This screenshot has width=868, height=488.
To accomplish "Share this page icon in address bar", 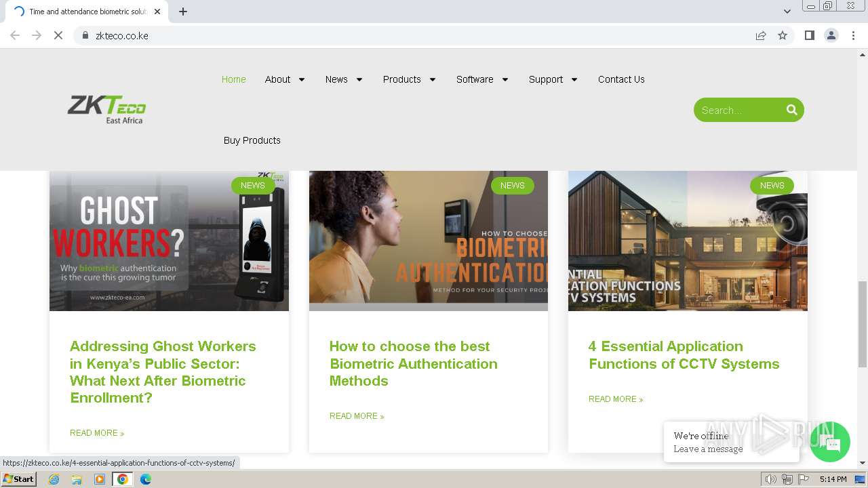I will point(761,35).
